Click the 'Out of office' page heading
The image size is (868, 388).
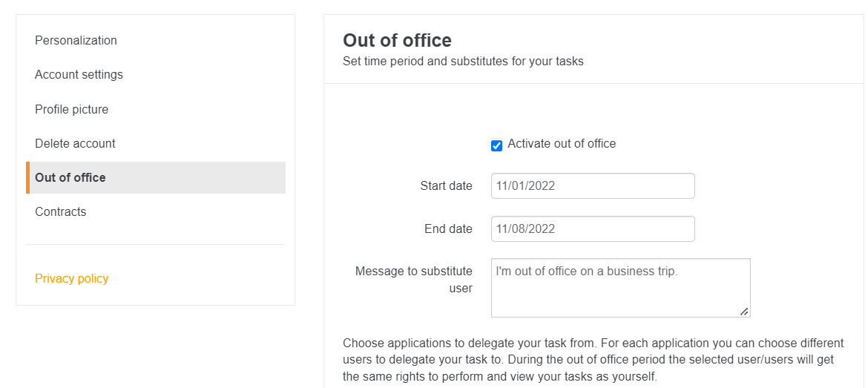tap(397, 40)
